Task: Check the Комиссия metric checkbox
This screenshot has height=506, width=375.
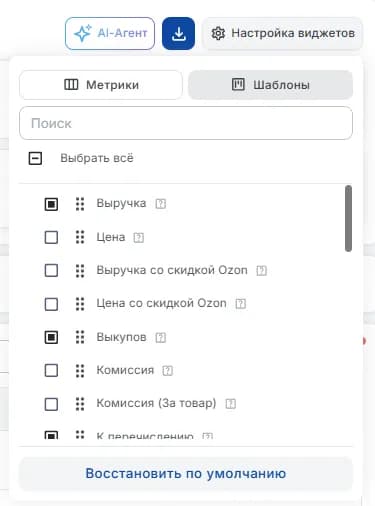Action: (51, 370)
